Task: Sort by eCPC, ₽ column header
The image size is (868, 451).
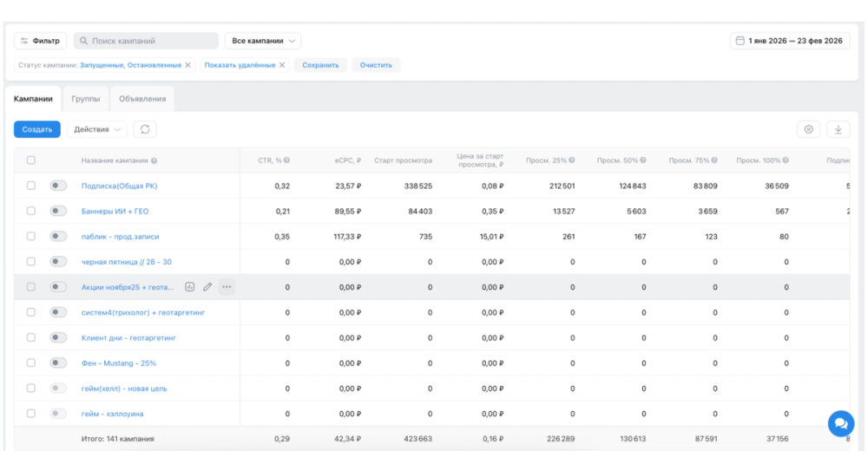Action: [348, 160]
